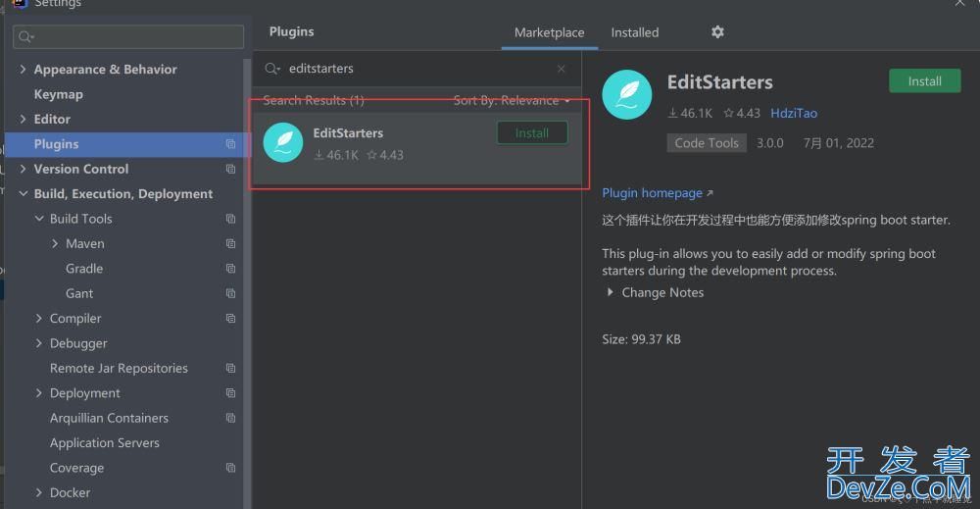Collapse Build, Execution, Deployment section

pyautogui.click(x=24, y=194)
